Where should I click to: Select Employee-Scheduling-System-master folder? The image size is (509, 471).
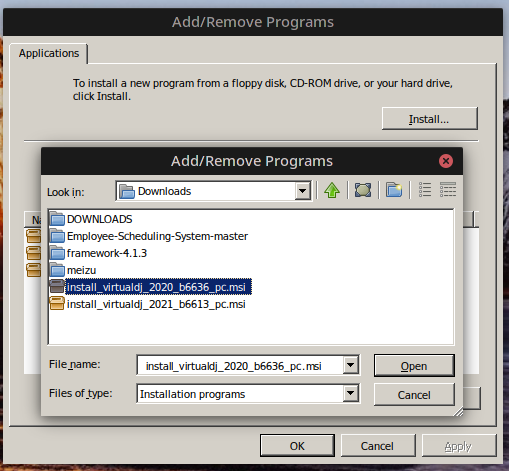157,236
